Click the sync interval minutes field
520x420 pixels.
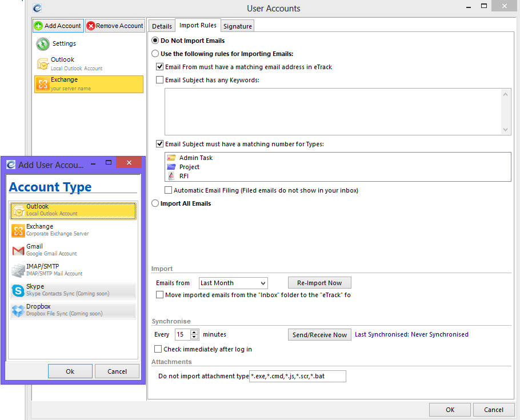coord(183,334)
